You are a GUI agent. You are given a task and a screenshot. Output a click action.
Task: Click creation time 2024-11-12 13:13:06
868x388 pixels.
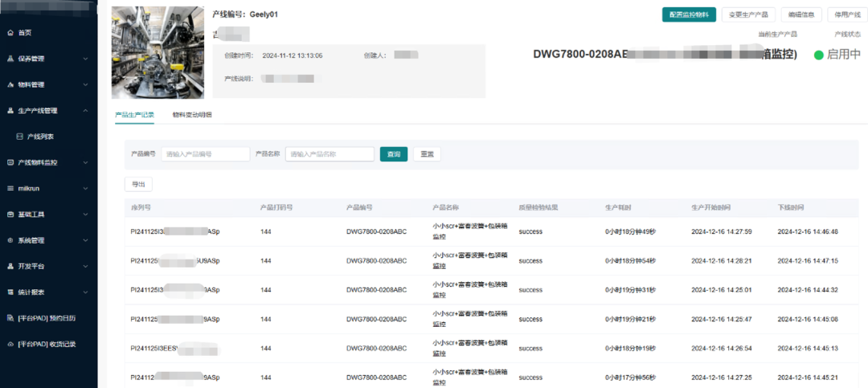[293, 55]
